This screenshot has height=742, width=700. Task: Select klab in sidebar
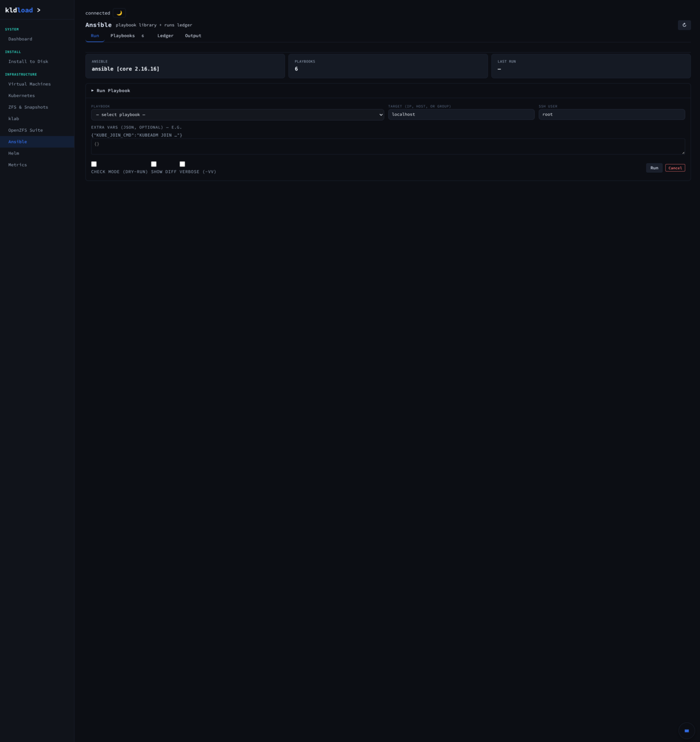(x=37, y=119)
